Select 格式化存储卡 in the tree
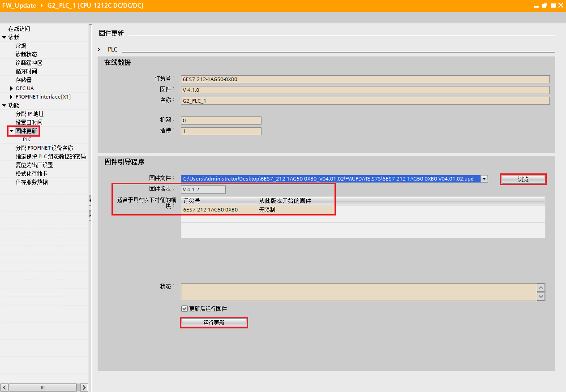The width and height of the screenshot is (566, 392). [31, 173]
